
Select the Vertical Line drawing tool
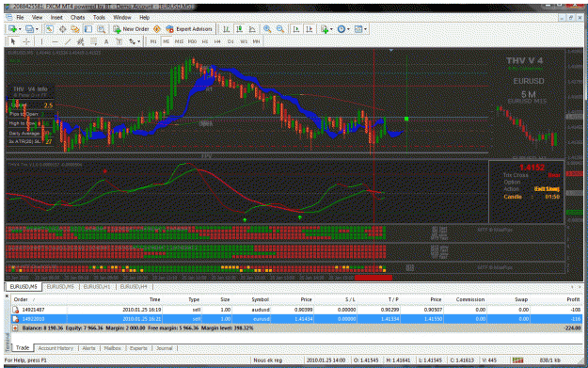coord(41,41)
